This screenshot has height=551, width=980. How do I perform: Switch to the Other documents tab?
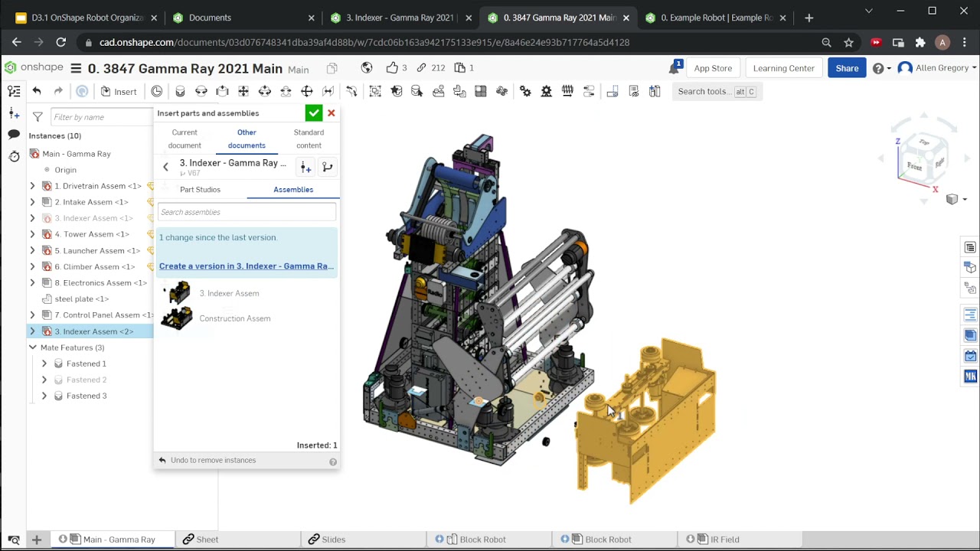coord(247,139)
